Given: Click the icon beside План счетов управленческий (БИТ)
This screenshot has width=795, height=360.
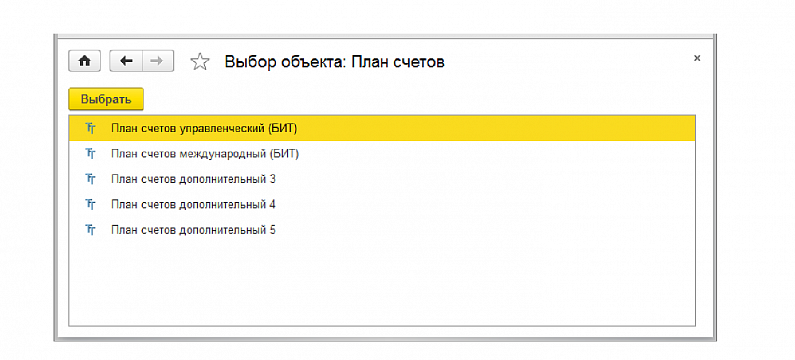Looking at the screenshot, I should click(90, 128).
